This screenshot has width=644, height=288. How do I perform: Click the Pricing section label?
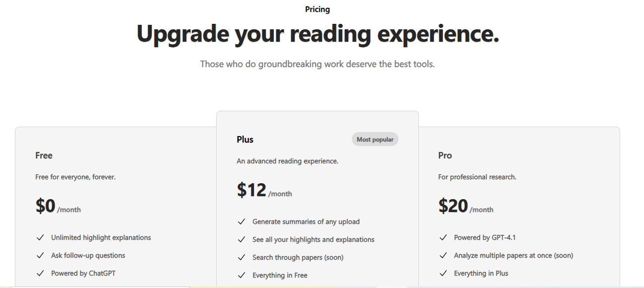pos(318,9)
